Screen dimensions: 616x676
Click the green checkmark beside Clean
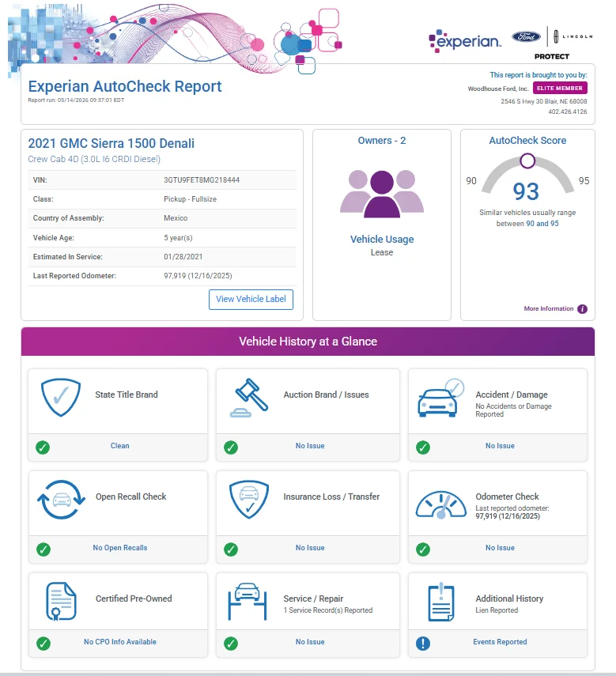pyautogui.click(x=43, y=448)
